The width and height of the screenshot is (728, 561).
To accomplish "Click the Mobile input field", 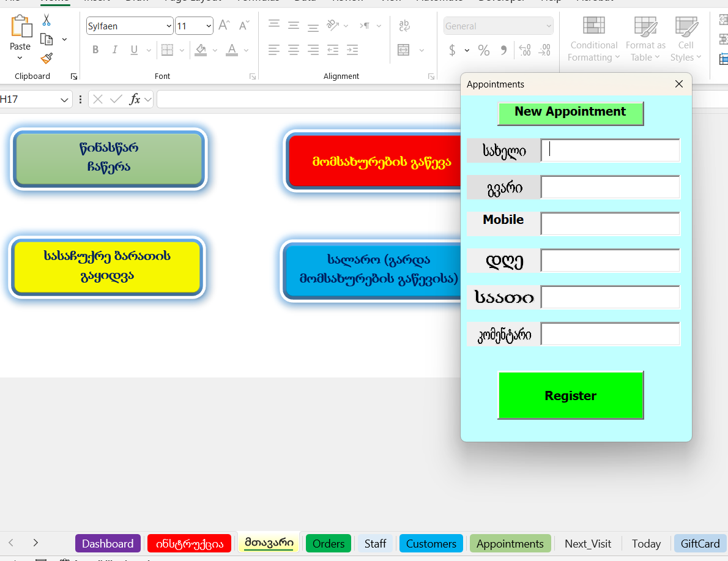I will point(610,223).
